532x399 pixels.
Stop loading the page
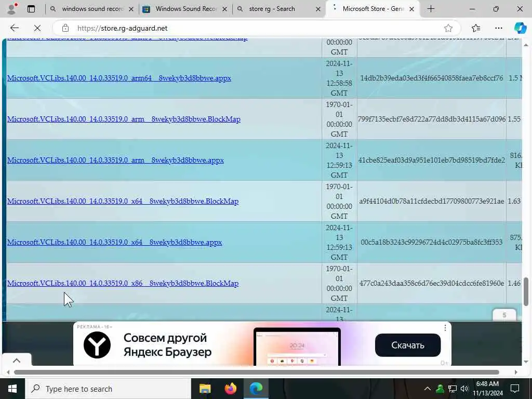(37, 28)
